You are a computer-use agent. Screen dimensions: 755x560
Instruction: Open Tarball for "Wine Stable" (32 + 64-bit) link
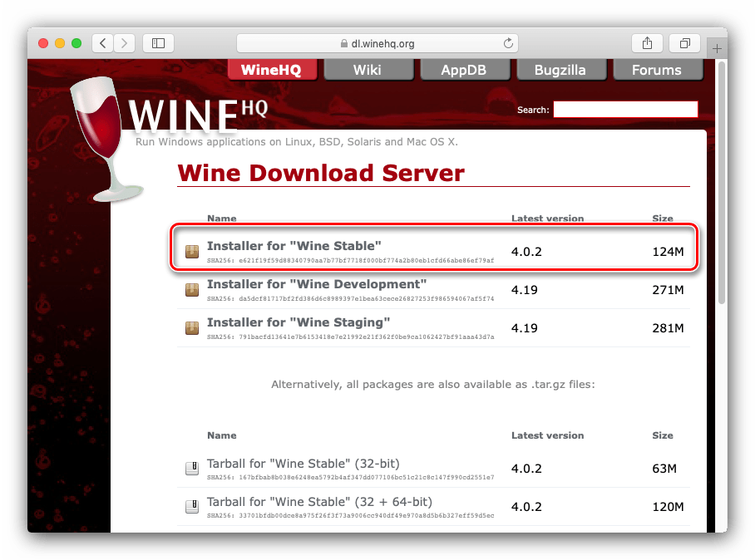(x=319, y=502)
